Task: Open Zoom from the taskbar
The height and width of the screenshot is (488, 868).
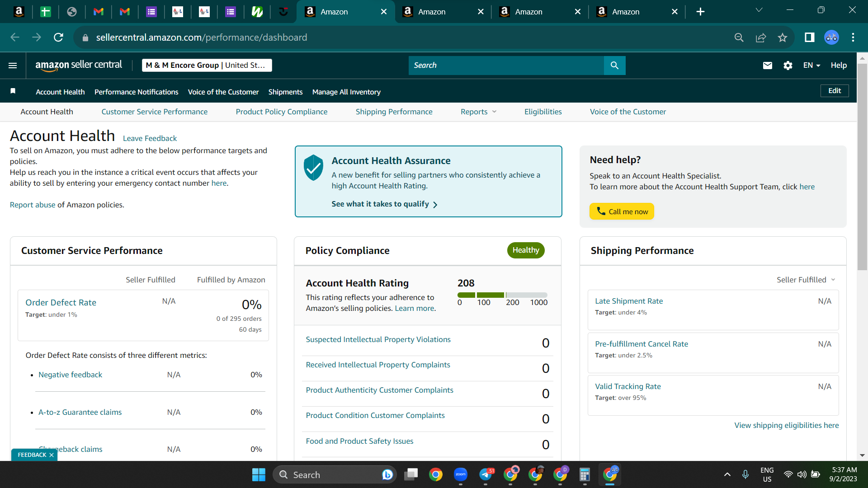Action: pyautogui.click(x=461, y=474)
